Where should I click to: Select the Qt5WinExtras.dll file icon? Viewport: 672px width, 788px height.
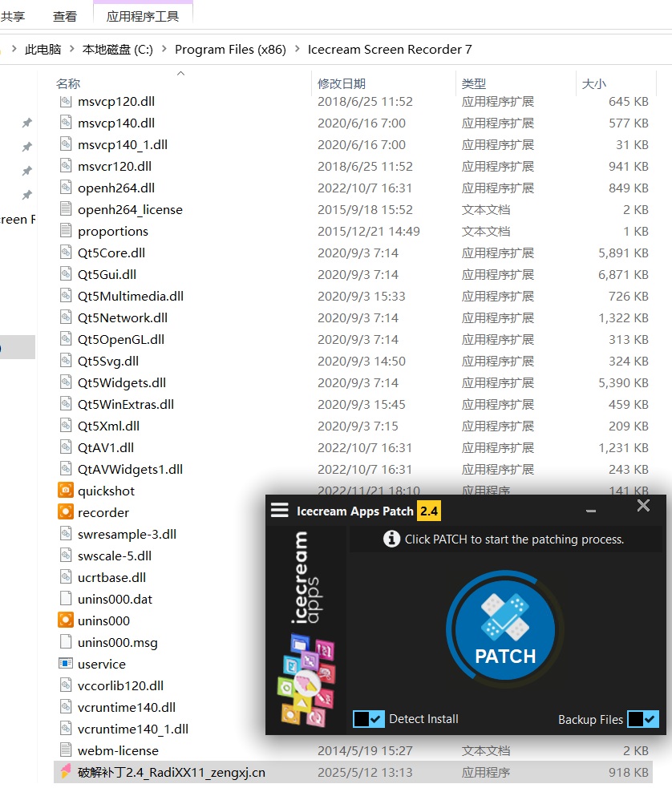point(65,403)
